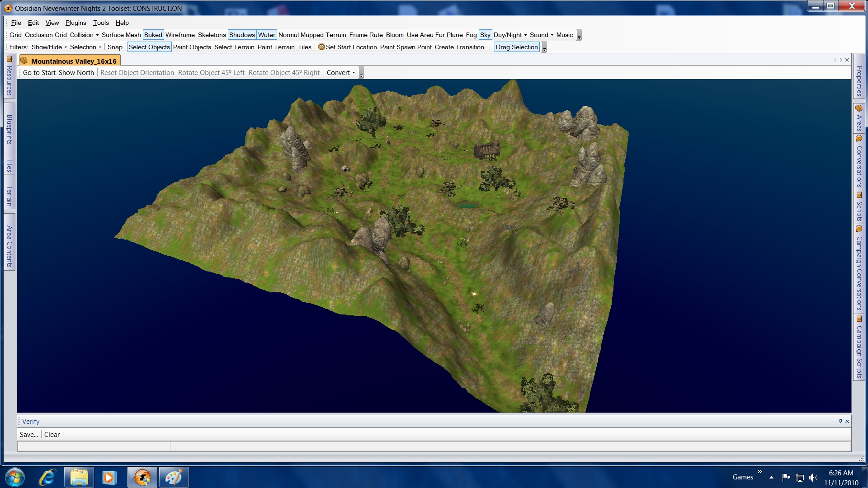The width and height of the screenshot is (868, 488).
Task: Disable the Shadows display toggle
Action: pyautogui.click(x=242, y=35)
